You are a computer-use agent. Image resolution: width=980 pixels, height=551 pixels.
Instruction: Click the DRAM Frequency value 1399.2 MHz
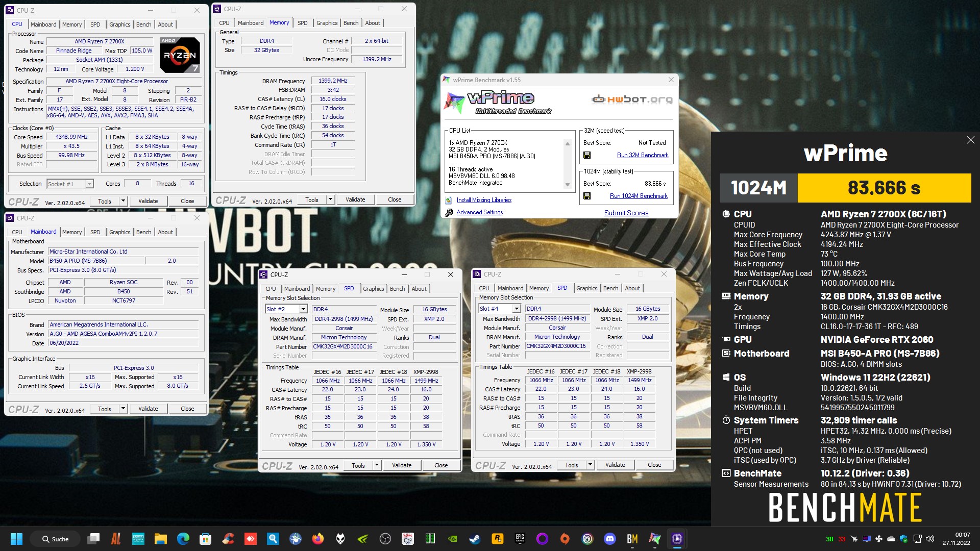[x=333, y=81]
